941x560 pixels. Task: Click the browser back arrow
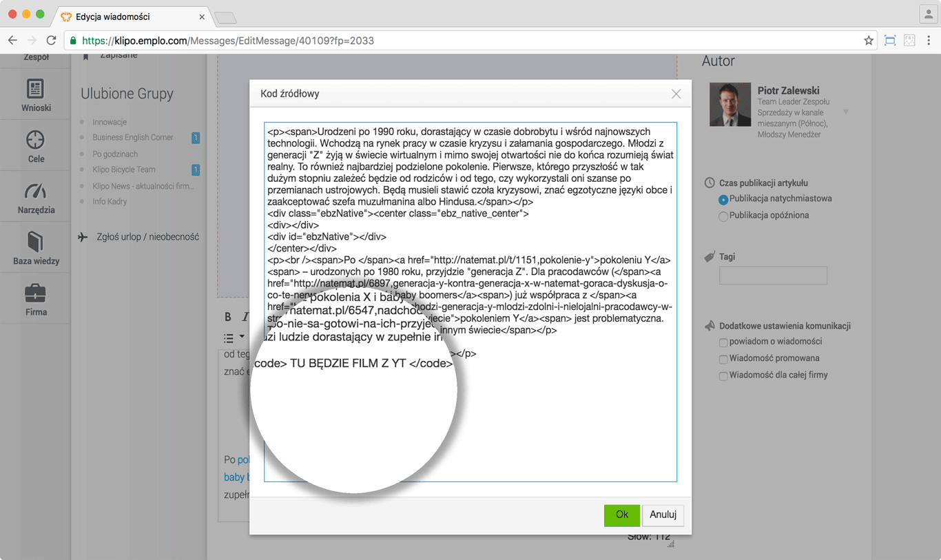12,41
